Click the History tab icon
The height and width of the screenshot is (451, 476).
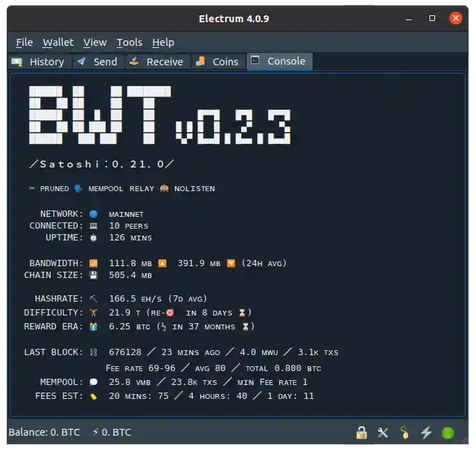click(17, 63)
